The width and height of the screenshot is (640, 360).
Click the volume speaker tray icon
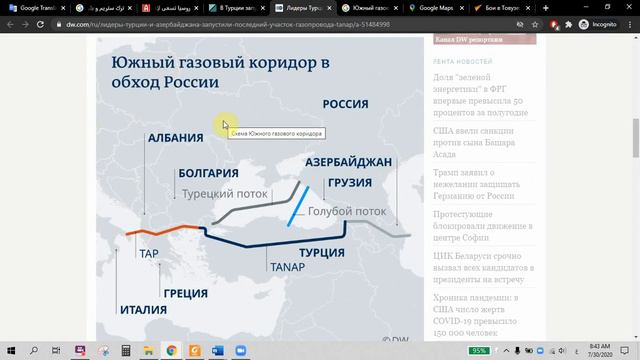pyautogui.click(x=562, y=351)
